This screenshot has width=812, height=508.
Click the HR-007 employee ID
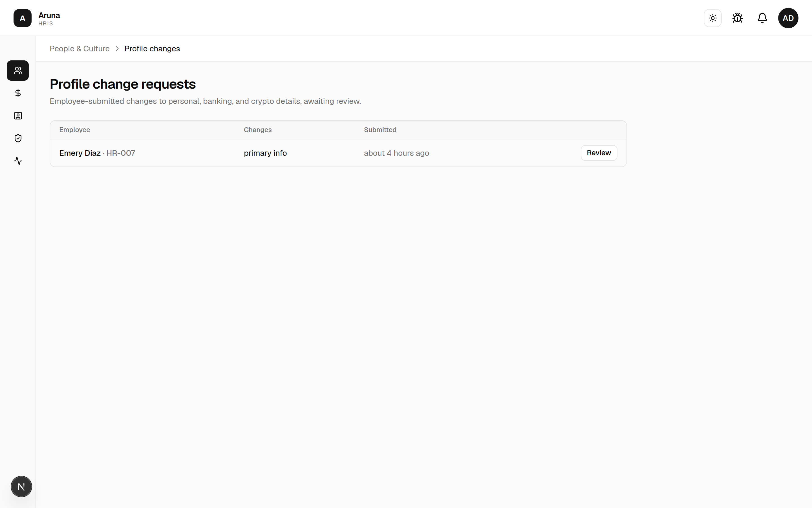(121, 153)
